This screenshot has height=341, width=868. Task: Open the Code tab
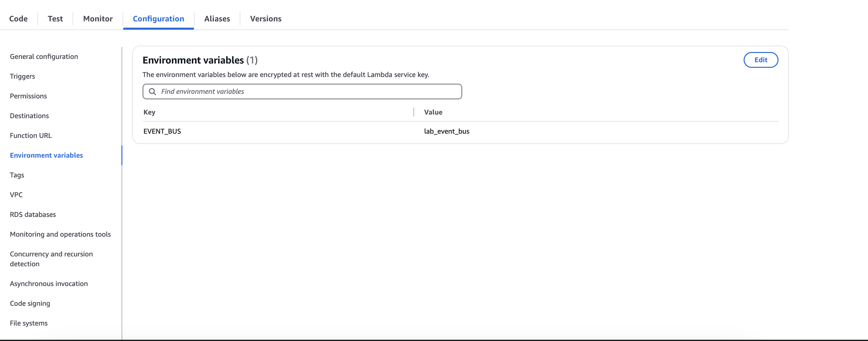point(18,18)
